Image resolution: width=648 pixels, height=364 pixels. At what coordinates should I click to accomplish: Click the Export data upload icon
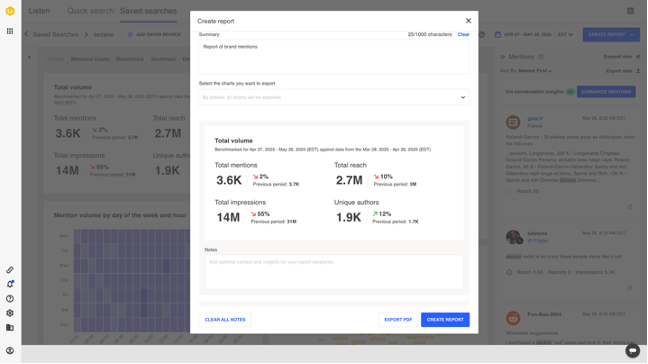pyautogui.click(x=638, y=71)
